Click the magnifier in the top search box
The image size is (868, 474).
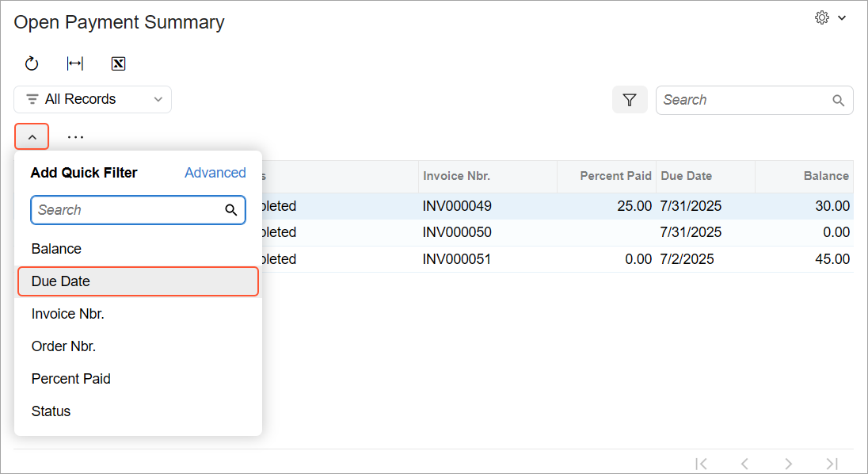pyautogui.click(x=838, y=101)
